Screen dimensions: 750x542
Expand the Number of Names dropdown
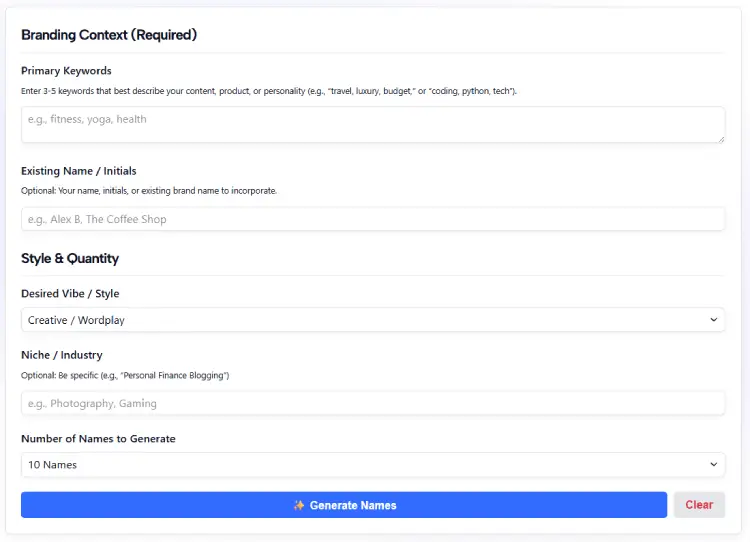click(x=373, y=465)
